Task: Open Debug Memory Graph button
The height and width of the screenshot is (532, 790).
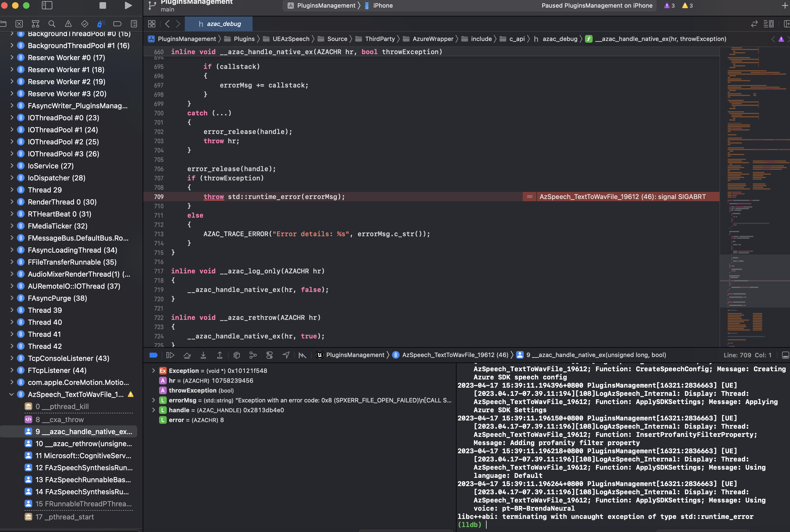Action: point(253,355)
